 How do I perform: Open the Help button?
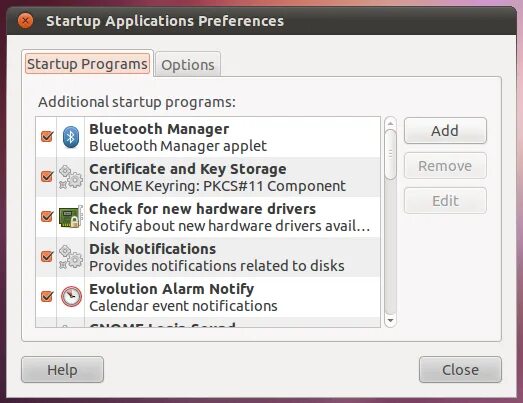tap(62, 370)
